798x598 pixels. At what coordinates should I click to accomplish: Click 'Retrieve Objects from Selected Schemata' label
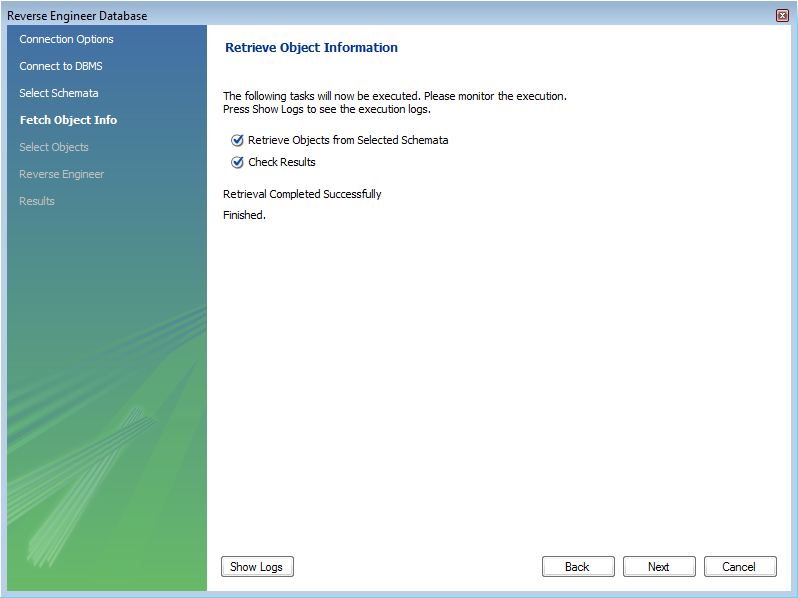coord(348,141)
